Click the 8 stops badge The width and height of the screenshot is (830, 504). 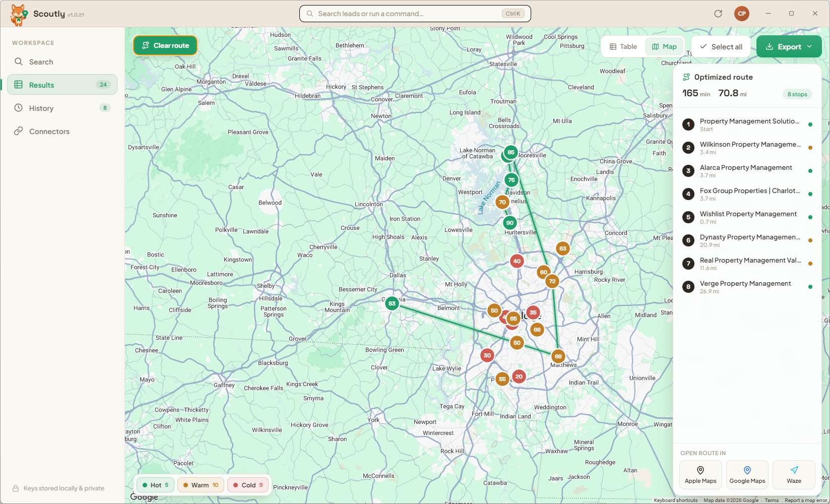797,94
